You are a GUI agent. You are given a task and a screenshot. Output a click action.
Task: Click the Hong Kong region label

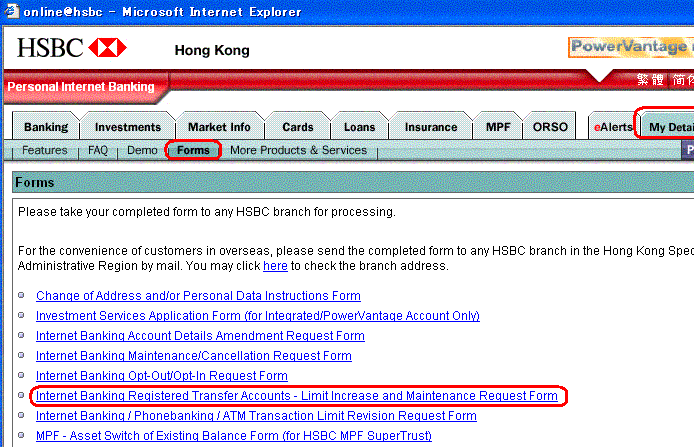pos(212,50)
